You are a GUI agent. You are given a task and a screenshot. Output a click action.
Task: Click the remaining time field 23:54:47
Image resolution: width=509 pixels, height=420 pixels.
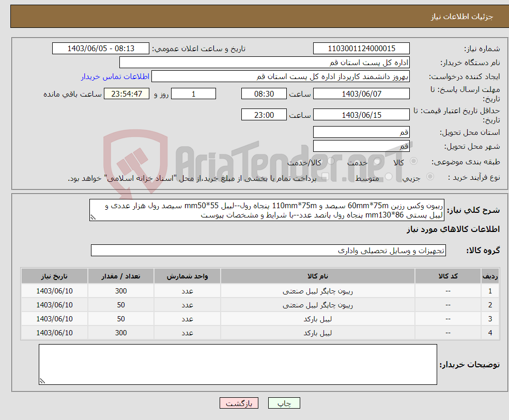(127, 94)
